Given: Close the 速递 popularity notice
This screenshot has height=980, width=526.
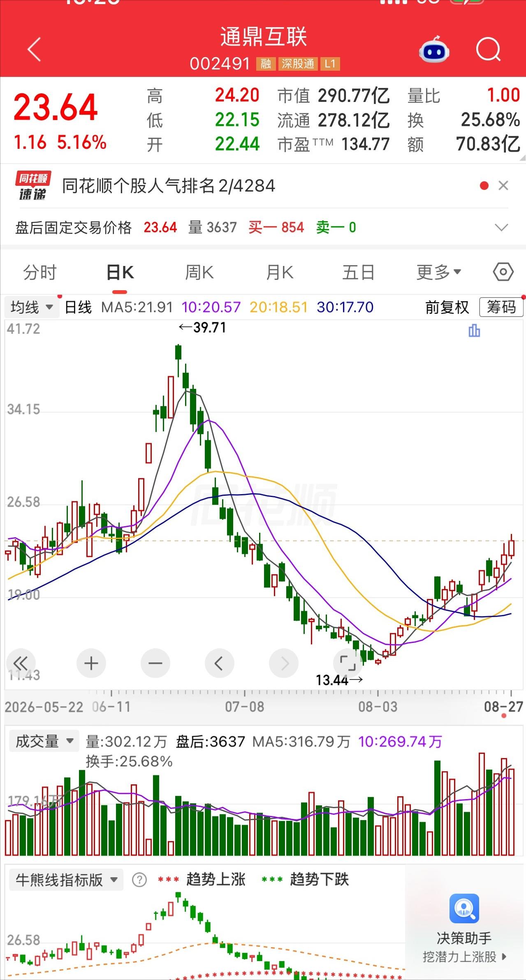Looking at the screenshot, I should coord(503,186).
